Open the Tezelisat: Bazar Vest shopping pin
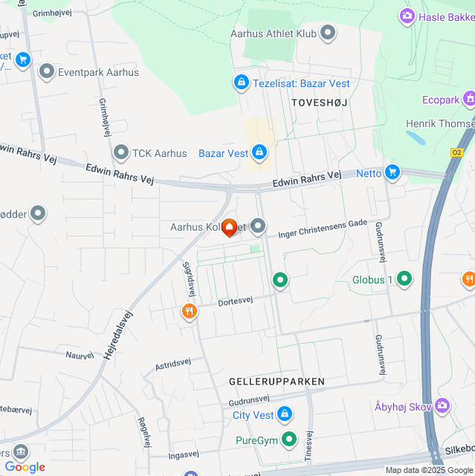475x476 pixels. (242, 83)
